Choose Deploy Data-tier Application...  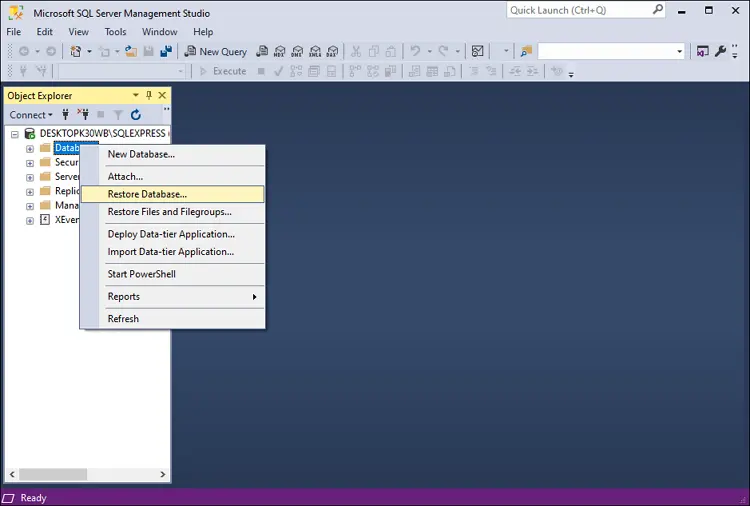click(x=173, y=234)
